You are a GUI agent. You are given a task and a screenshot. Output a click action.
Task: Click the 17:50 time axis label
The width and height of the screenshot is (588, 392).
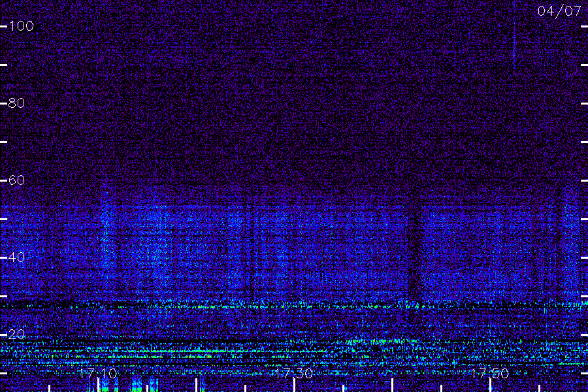pos(490,373)
